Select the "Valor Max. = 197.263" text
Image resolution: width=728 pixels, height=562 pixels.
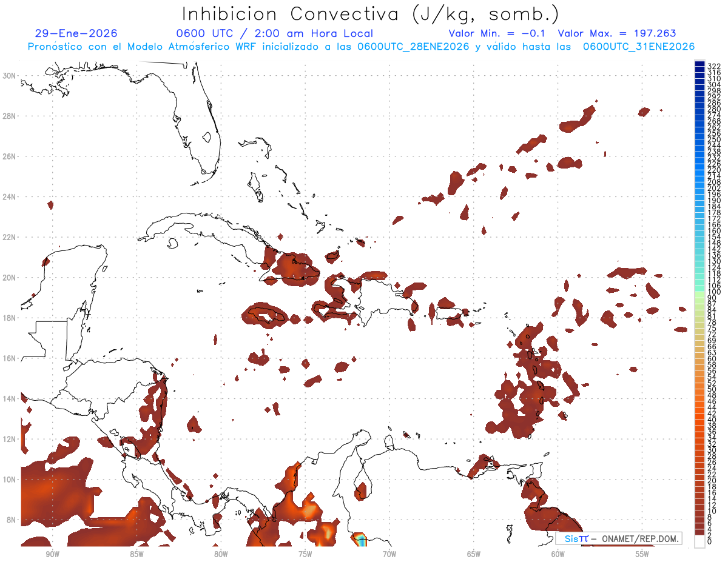click(x=616, y=33)
